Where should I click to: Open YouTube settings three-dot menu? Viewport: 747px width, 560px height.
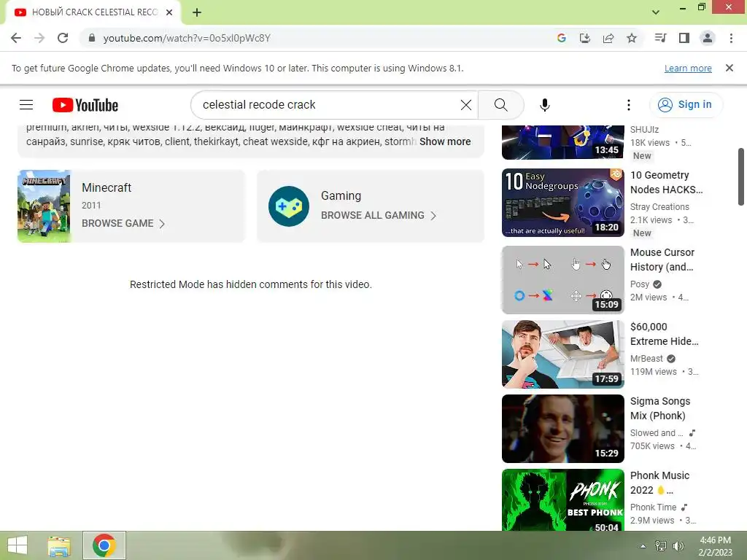pos(629,105)
